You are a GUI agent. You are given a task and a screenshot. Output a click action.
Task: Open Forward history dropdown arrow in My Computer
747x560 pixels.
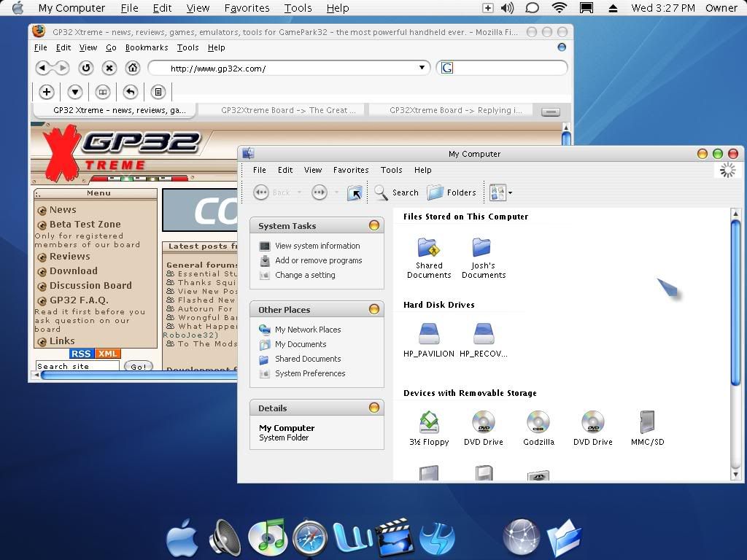pos(336,192)
